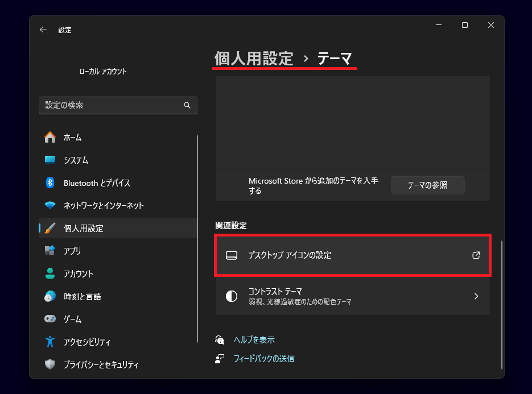Viewport: 532px width, 394px height.
Task: Select Bluetooth とデバイス category
Action: point(118,183)
